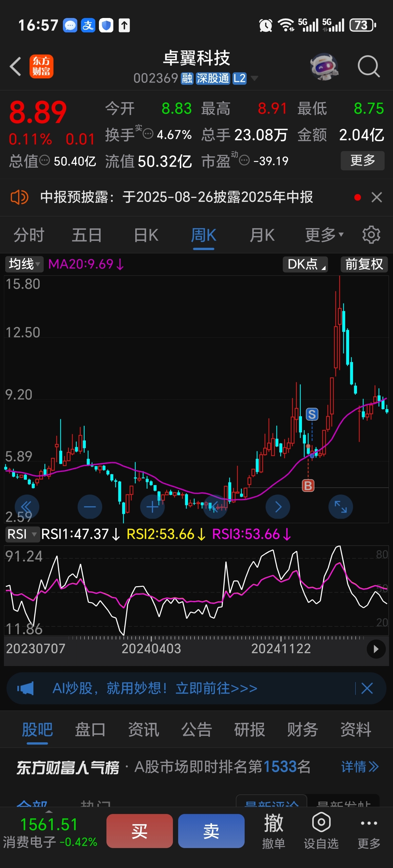Switch to 资料 tab
The image size is (393, 868).
pyautogui.click(x=356, y=730)
